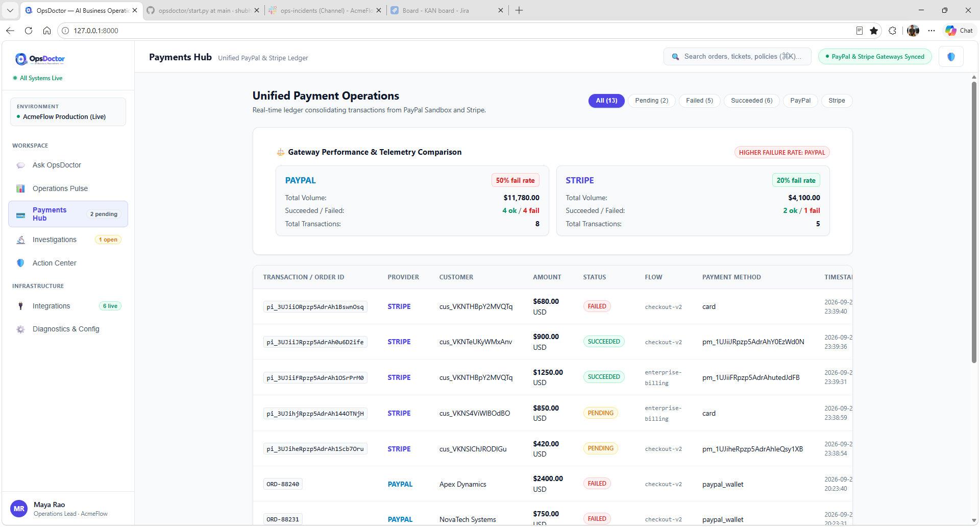
Task: Filter by Failed (5)
Action: coord(699,101)
